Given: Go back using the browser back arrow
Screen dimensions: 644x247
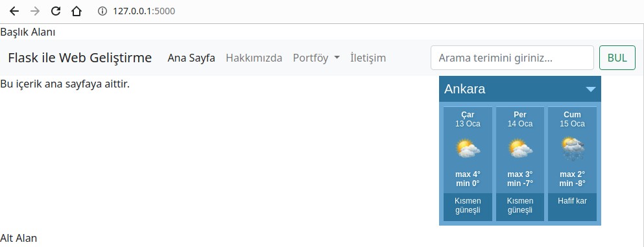Looking at the screenshot, I should tap(14, 11).
